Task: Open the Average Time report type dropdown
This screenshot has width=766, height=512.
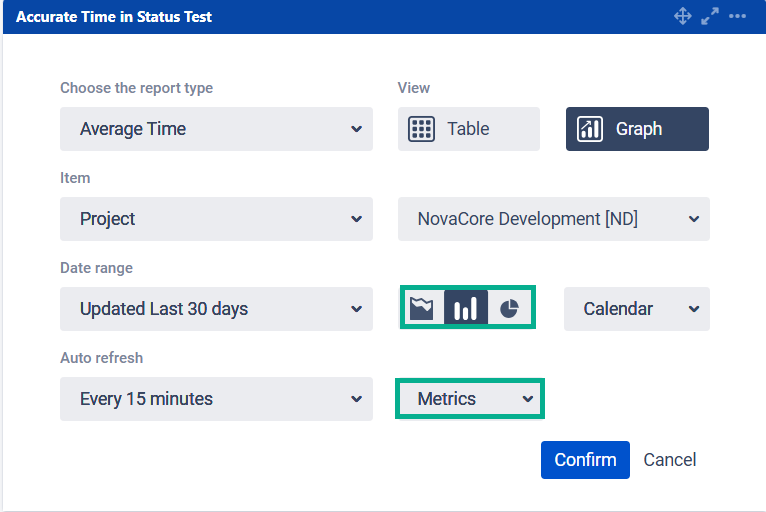Action: (216, 129)
